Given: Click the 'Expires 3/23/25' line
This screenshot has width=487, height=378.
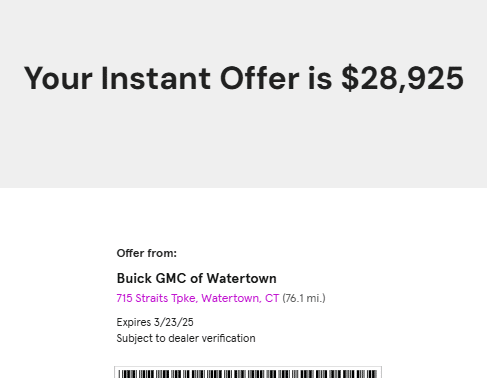Looking at the screenshot, I should point(155,322).
